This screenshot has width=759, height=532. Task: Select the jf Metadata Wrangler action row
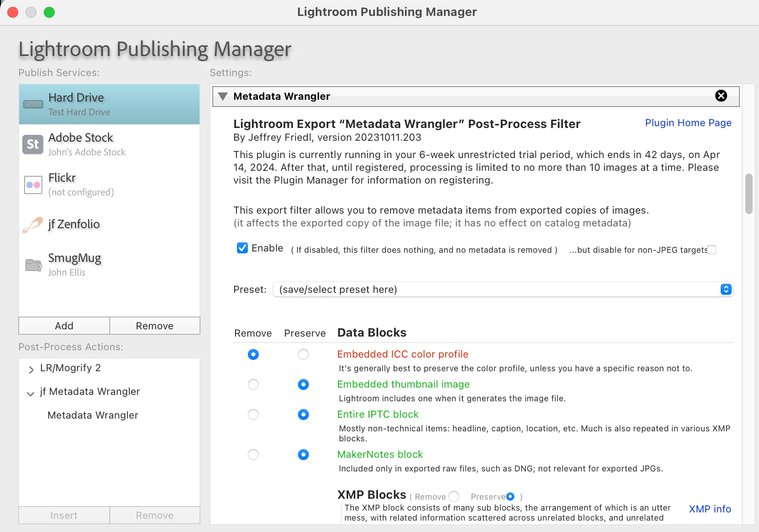click(x=109, y=392)
